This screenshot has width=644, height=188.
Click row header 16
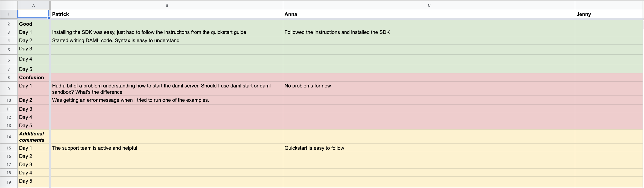point(9,156)
